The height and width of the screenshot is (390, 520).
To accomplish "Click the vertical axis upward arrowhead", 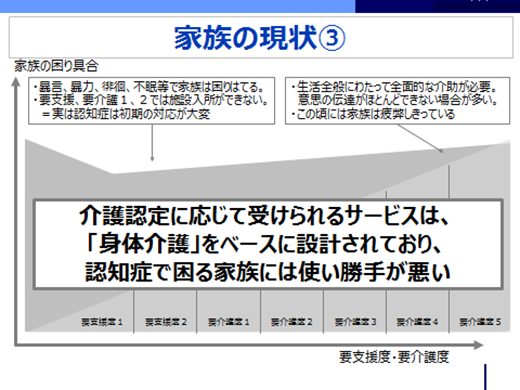I will [16, 82].
